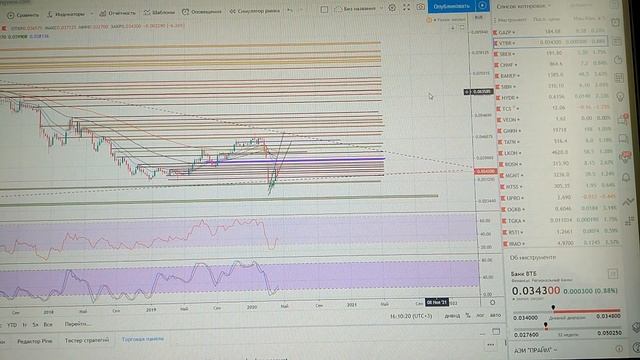Open the DOM ladder icon in sidebar
The width and height of the screenshot is (640, 360).
tap(629, 221)
